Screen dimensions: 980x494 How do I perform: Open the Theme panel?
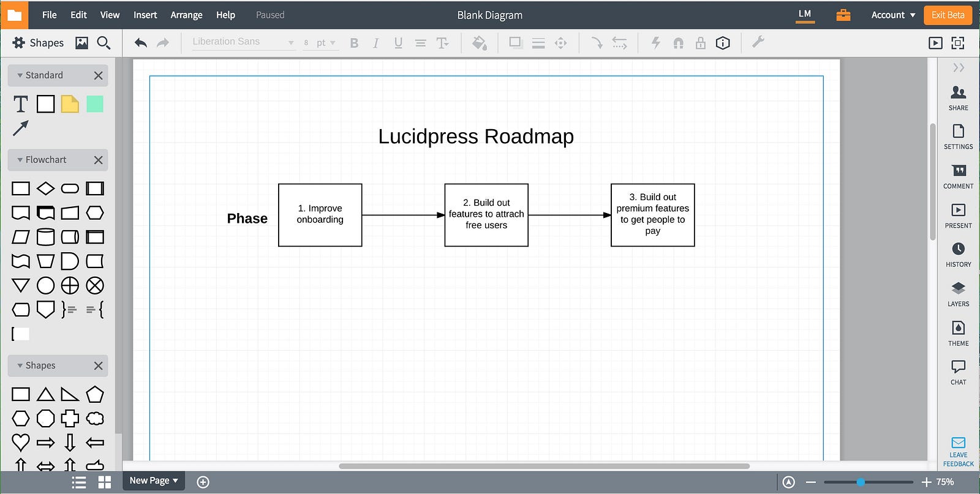[x=959, y=334]
